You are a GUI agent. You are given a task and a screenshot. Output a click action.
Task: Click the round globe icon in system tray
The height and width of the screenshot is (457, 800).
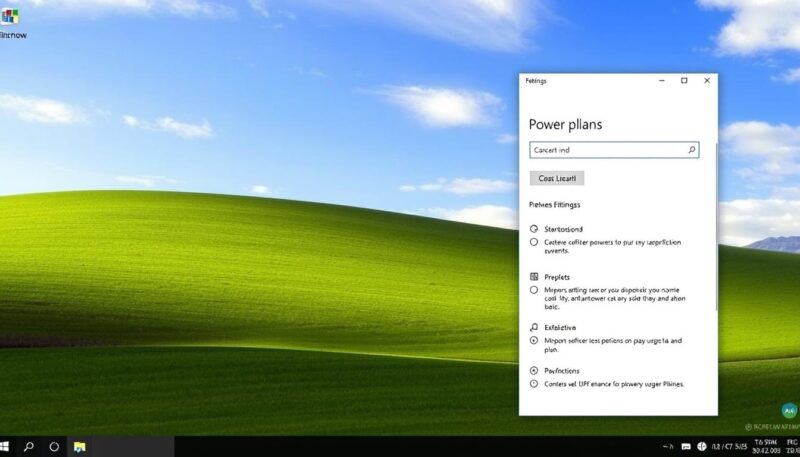702,446
